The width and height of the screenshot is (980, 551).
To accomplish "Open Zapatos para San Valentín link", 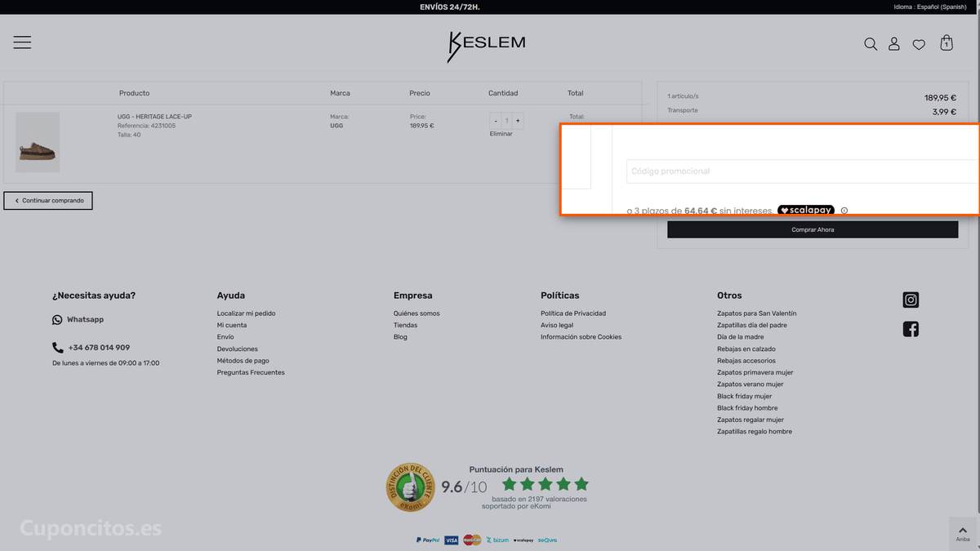I will 757,313.
